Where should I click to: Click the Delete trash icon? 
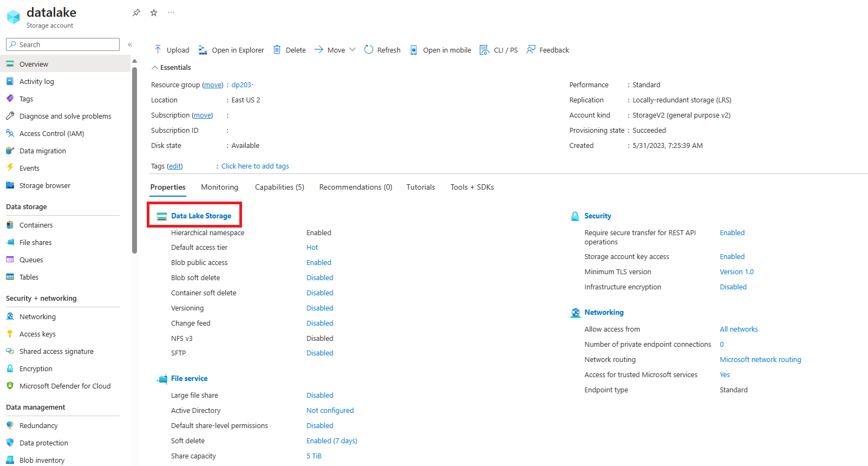pos(277,50)
